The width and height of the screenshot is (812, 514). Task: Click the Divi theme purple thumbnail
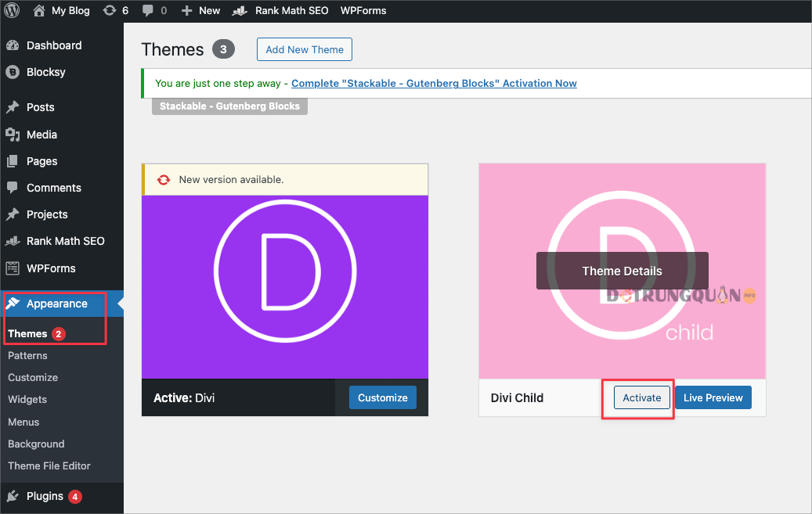[285, 287]
